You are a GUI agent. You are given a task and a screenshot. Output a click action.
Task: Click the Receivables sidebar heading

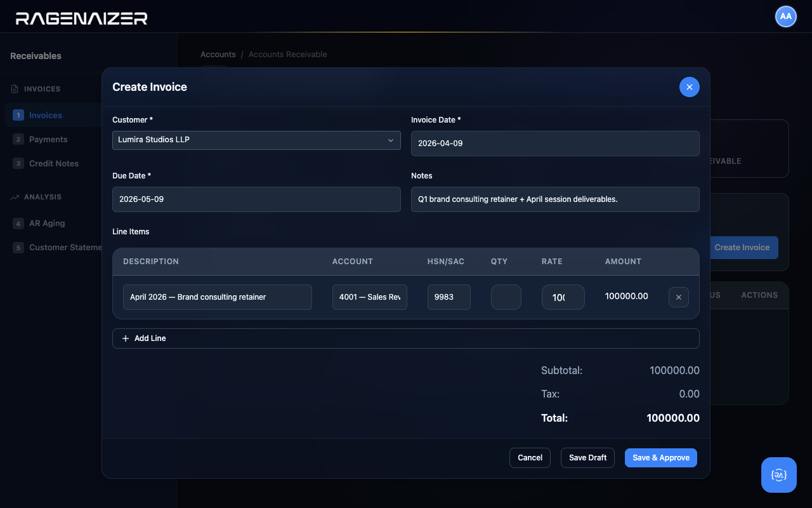(36, 56)
